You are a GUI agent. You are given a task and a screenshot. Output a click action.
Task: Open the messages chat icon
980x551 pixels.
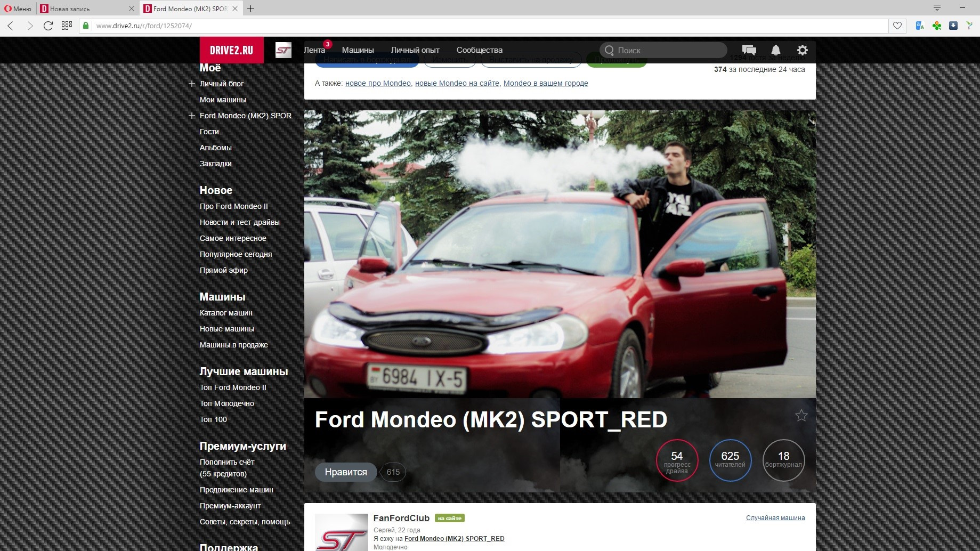(x=749, y=50)
